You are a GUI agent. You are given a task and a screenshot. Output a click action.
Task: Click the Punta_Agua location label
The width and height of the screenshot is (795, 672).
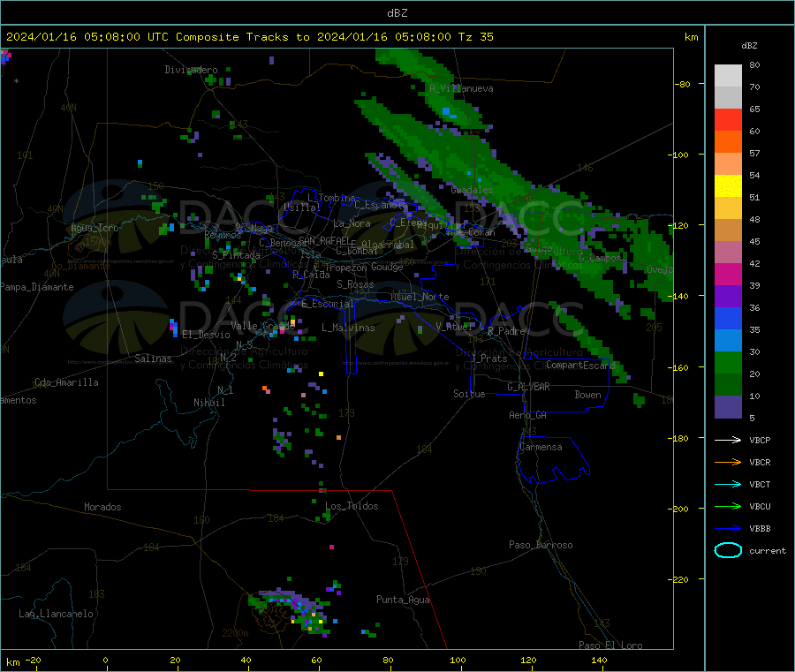coord(403,600)
